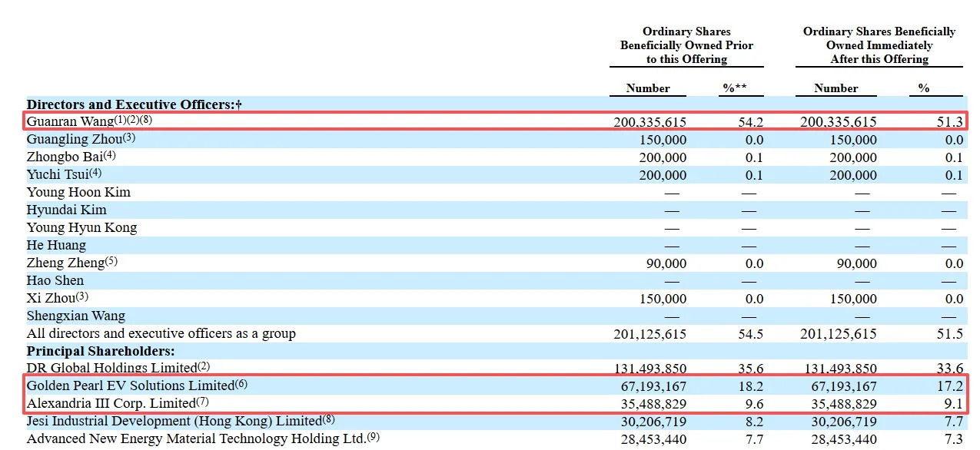This screenshot has height=450, width=980.
Task: Select Advanced New Energy's 28,453,440 prior-offering number
Action: 654,439
